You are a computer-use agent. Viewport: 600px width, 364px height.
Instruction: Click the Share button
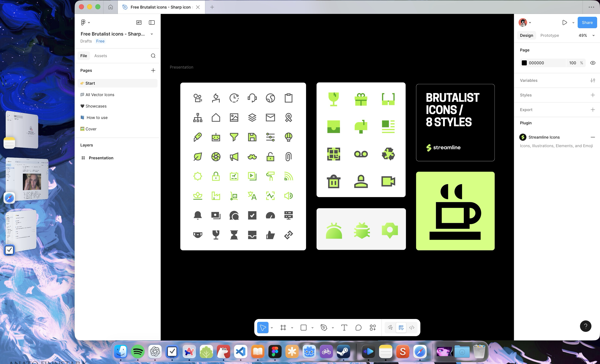[x=587, y=22]
